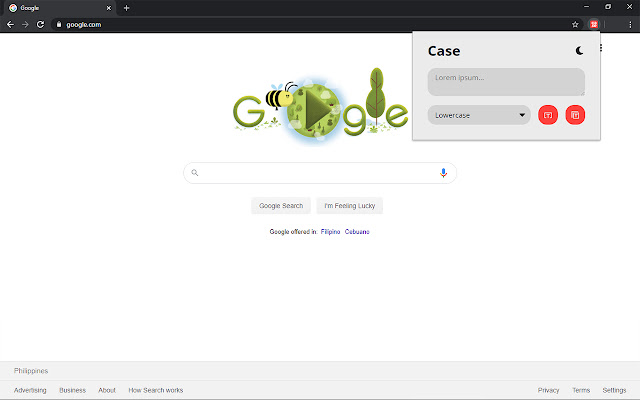
Task: Open a new tab with plus button
Action: click(x=127, y=8)
